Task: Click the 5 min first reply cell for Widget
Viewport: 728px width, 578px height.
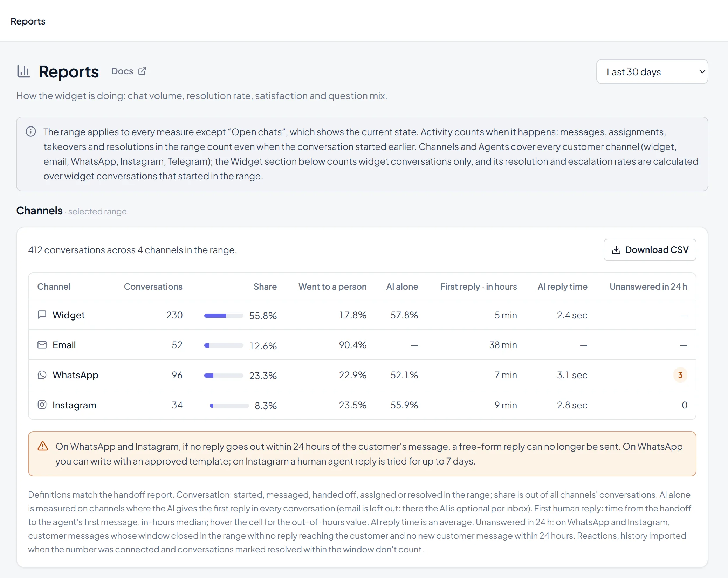Action: [x=506, y=315]
